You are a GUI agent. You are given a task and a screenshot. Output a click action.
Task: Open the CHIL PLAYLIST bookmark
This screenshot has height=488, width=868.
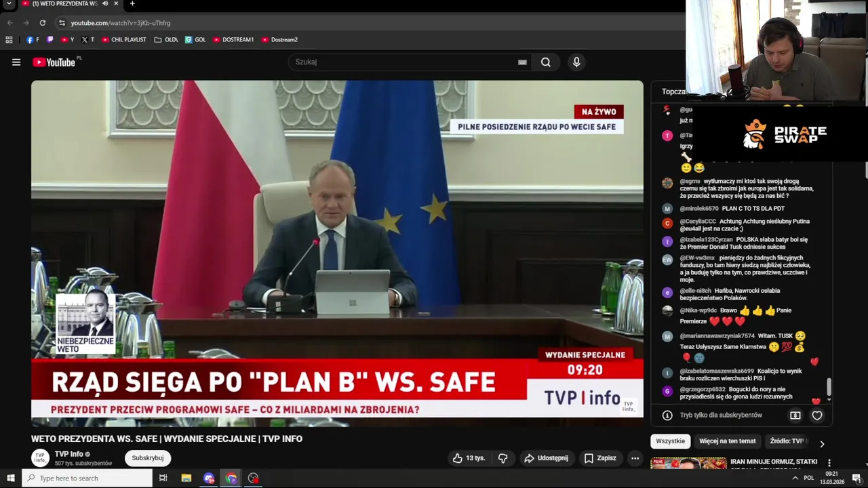coord(123,40)
